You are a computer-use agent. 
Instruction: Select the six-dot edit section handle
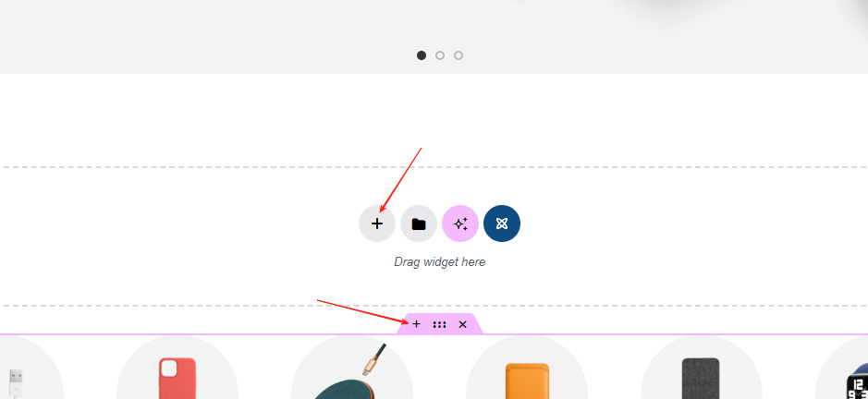click(x=439, y=325)
